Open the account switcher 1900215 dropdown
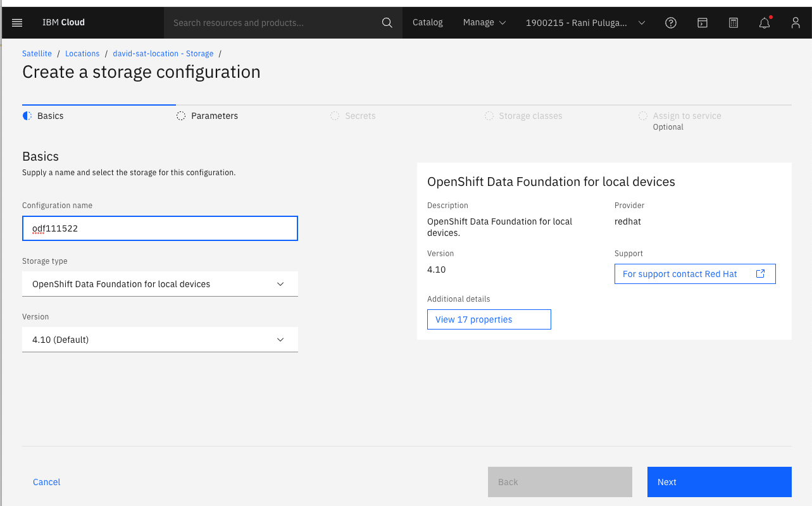The image size is (812, 506). 585,23
